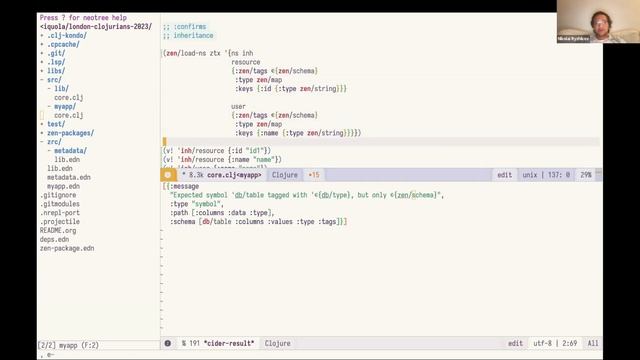Open myapp.edn file

[x=63, y=186]
